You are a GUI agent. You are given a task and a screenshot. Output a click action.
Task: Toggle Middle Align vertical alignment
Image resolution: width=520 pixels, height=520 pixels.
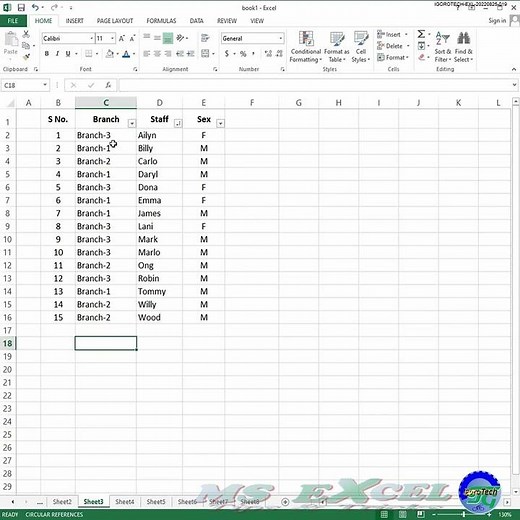click(157, 38)
